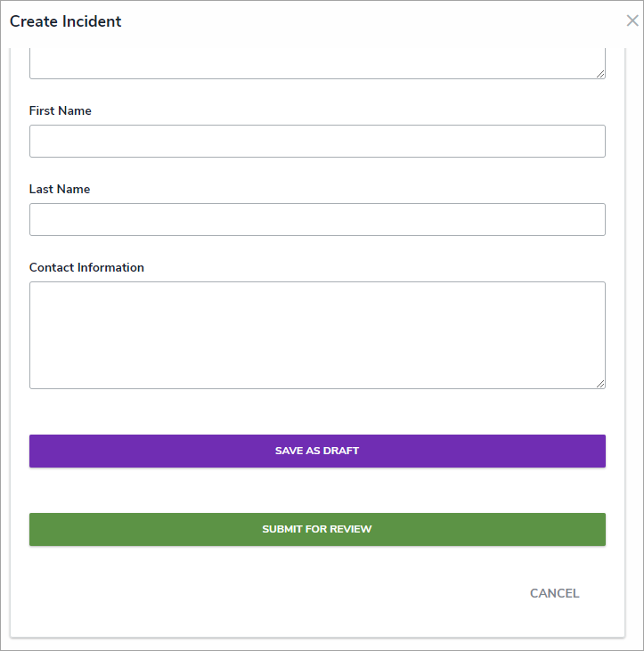The image size is (644, 651).
Task: Click into the First Name field
Action: coord(317,141)
